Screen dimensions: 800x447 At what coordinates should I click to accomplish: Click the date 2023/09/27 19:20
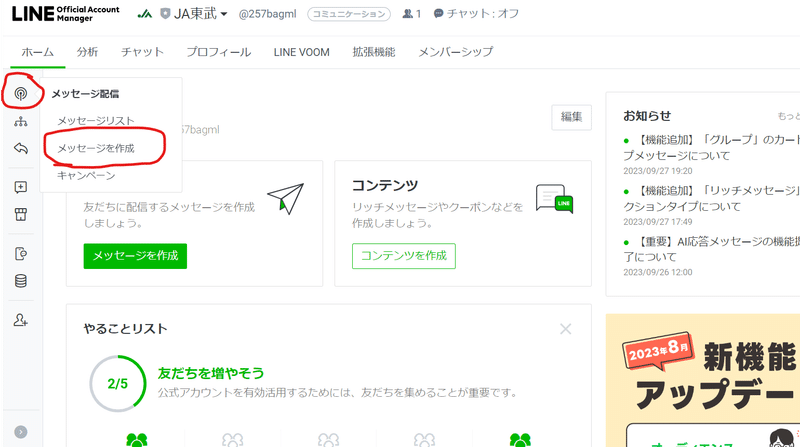(x=658, y=171)
